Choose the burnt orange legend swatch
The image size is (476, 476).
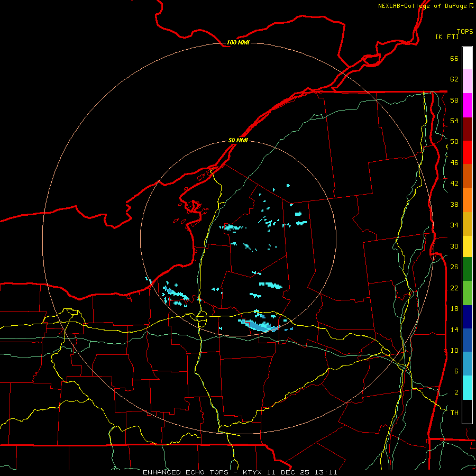[x=467, y=176]
